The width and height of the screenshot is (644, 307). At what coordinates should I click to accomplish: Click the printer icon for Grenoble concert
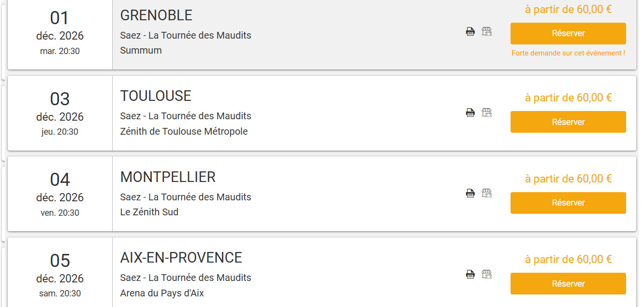pyautogui.click(x=470, y=32)
